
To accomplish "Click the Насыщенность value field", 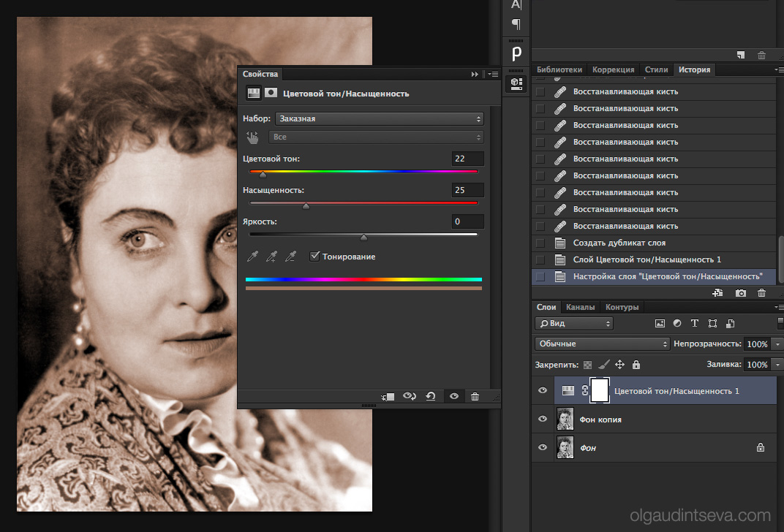I will tap(467, 190).
